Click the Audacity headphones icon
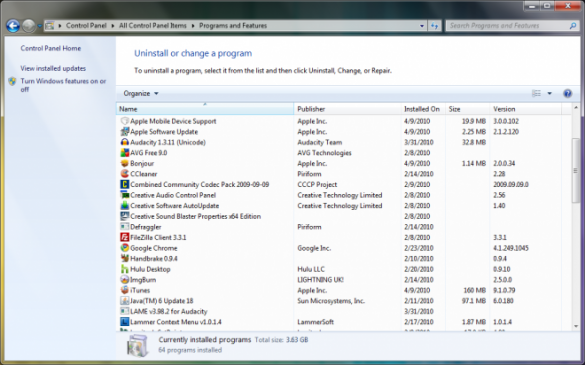Screen dimensions: 585x365 (x=125, y=142)
